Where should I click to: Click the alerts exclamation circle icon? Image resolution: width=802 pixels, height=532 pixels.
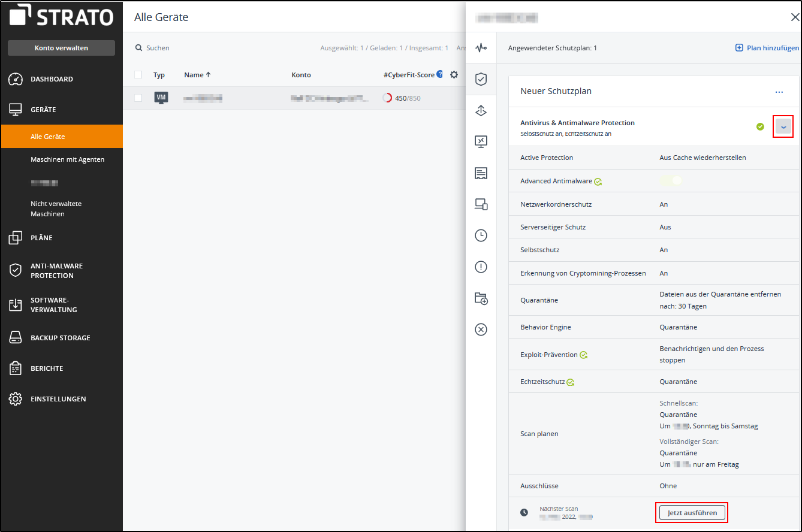coord(481,267)
